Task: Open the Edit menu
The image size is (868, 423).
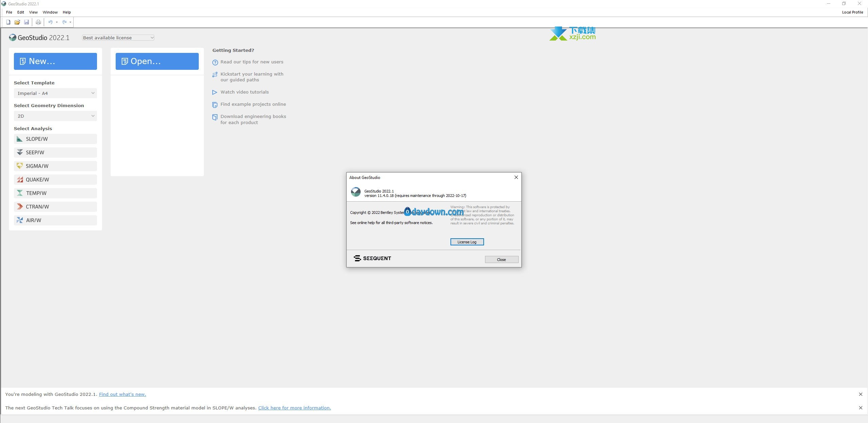Action: [x=21, y=12]
